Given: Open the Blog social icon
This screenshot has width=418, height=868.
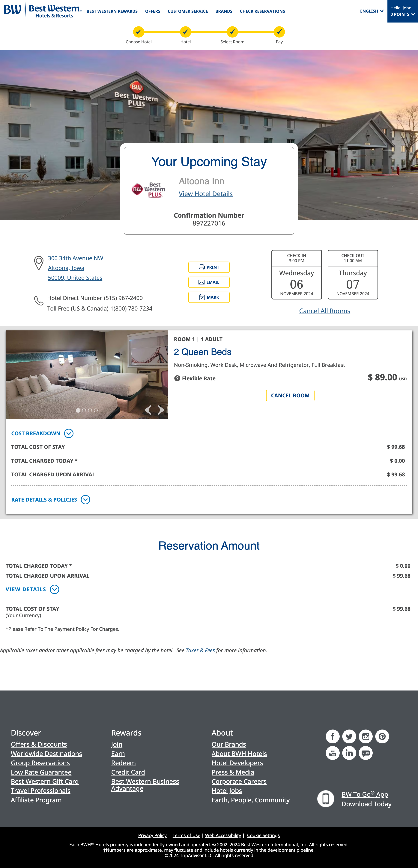Looking at the screenshot, I should [x=366, y=753].
